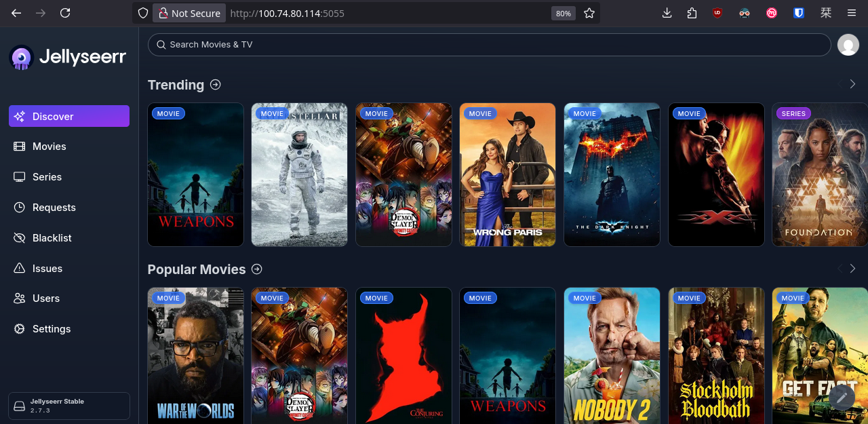This screenshot has height=424, width=868.
Task: Open the Extensions puzzle-piece menu
Action: 692,13
